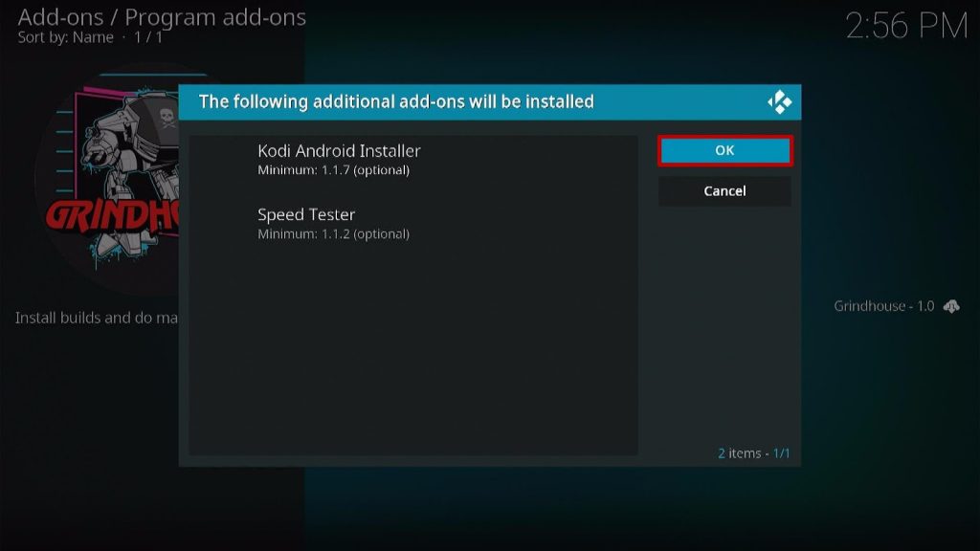Click the dialog title about additional add-ons
980x551 pixels.
[396, 101]
